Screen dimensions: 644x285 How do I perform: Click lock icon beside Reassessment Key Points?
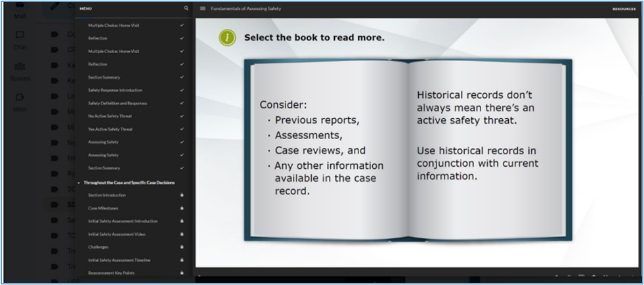182,273
